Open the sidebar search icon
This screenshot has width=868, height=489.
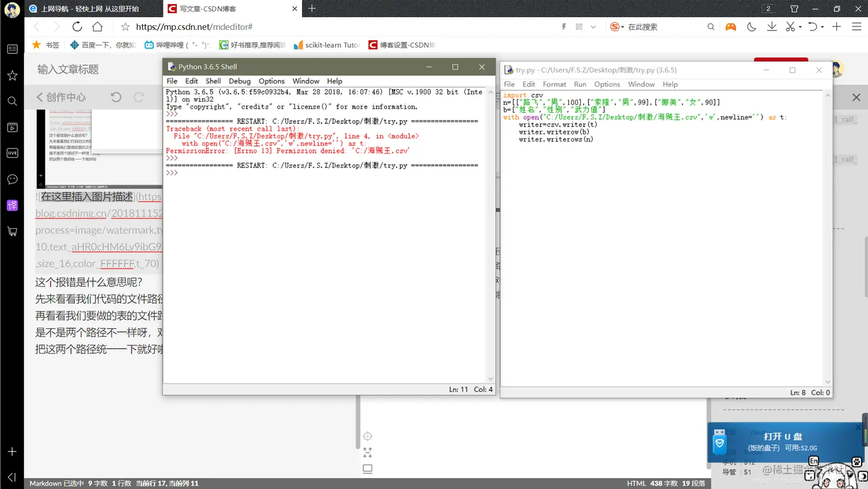[x=12, y=101]
